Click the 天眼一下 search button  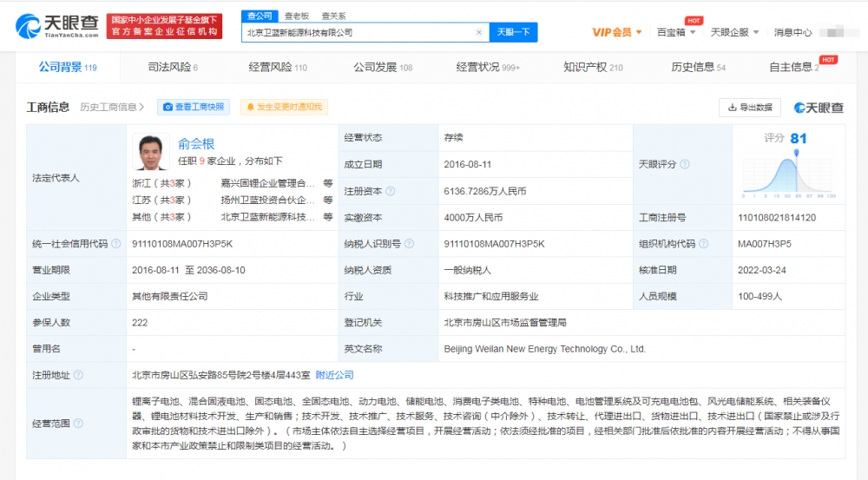[513, 32]
